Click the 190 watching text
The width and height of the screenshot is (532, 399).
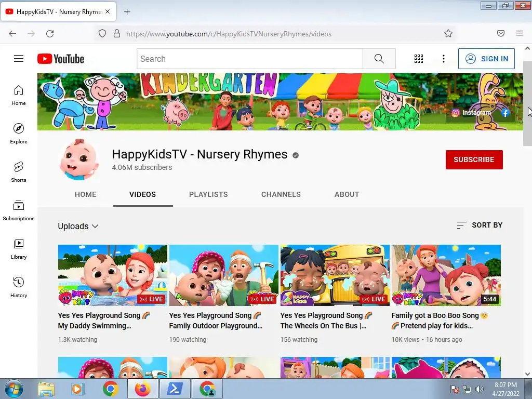(x=188, y=339)
